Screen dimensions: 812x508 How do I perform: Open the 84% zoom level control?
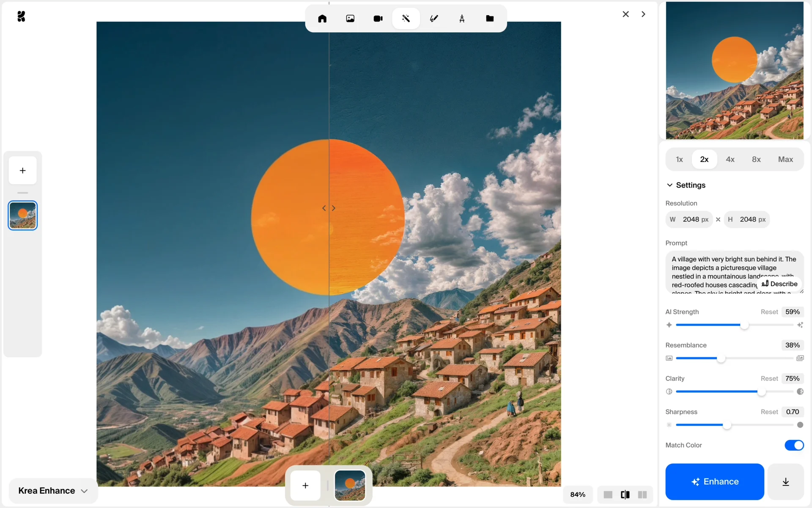click(x=578, y=494)
